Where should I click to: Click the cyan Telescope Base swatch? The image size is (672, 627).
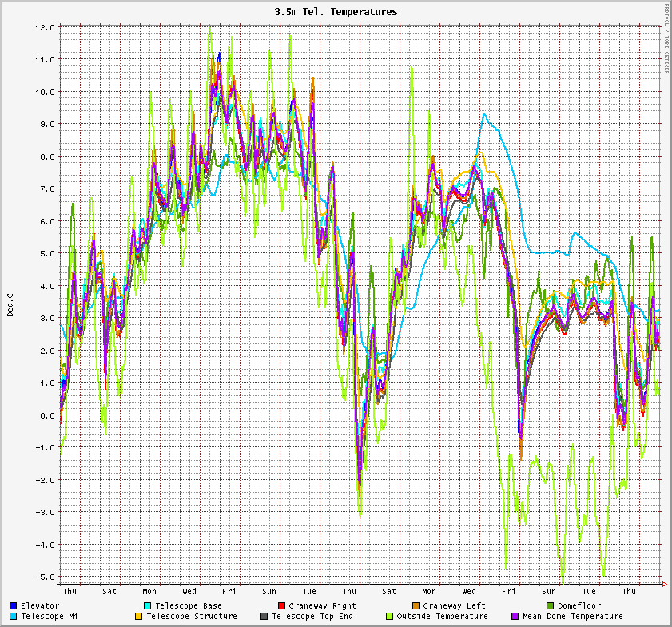tap(149, 605)
